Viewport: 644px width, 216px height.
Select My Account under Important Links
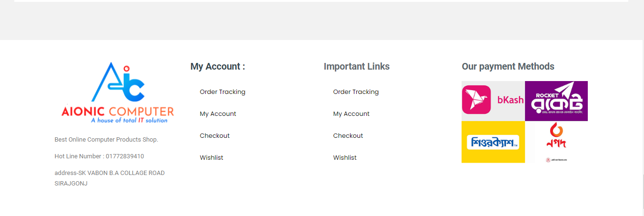click(351, 114)
